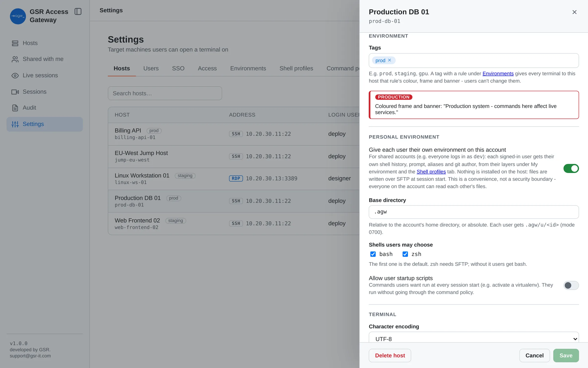Follow the Environments link in tag help

pos(498,74)
